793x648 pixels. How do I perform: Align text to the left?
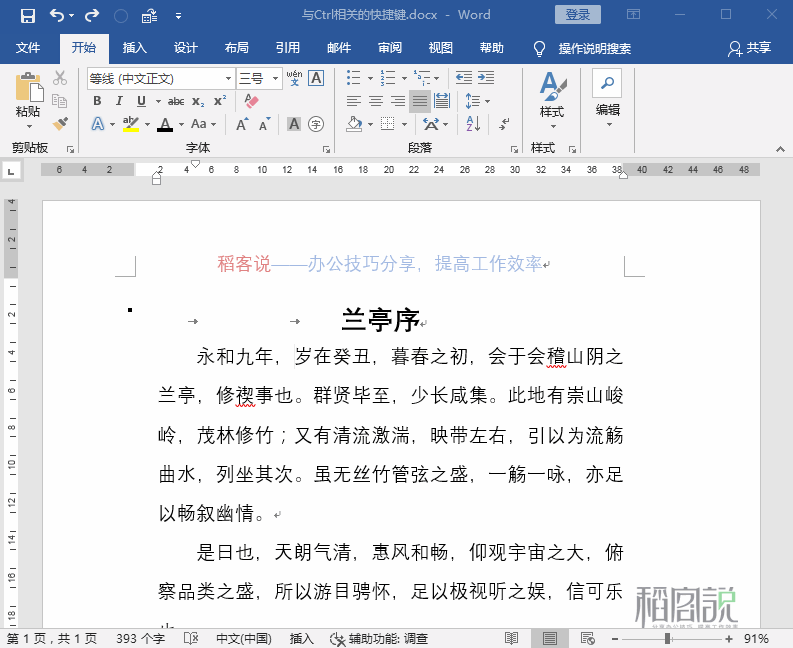(354, 101)
